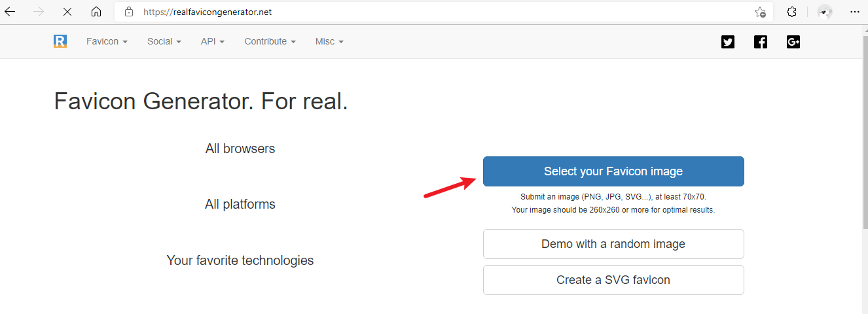Open the Twitter social icon
Screen dimensions: 868x314
728,42
